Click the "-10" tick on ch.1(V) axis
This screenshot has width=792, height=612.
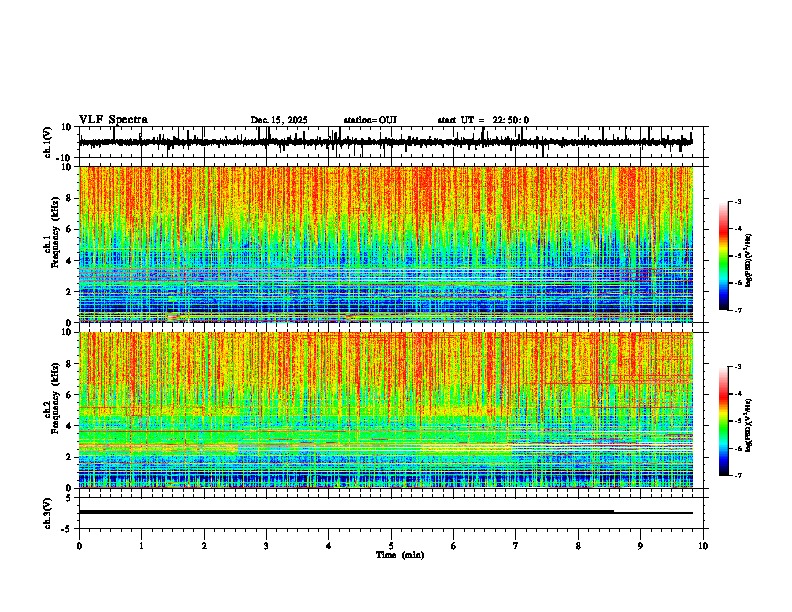pos(65,158)
